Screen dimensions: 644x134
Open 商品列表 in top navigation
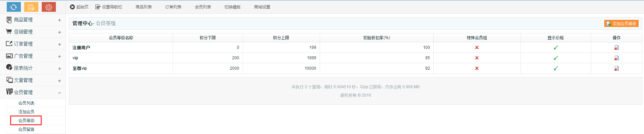(144, 7)
